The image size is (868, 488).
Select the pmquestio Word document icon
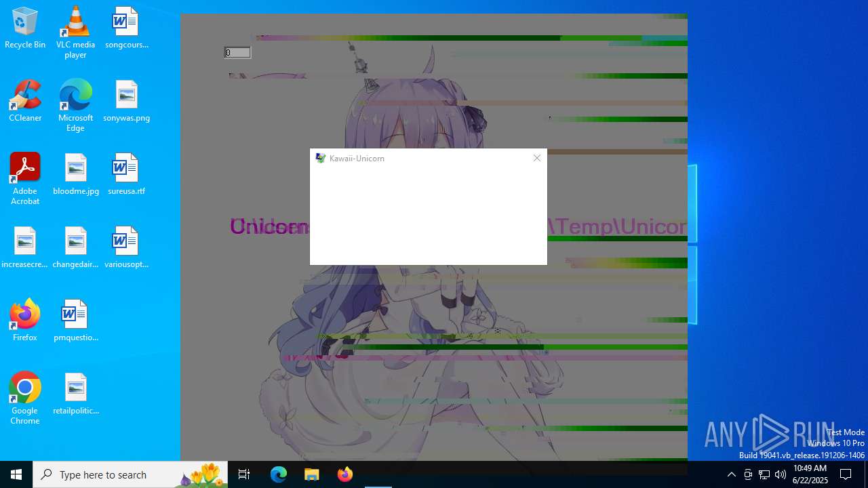tap(75, 321)
